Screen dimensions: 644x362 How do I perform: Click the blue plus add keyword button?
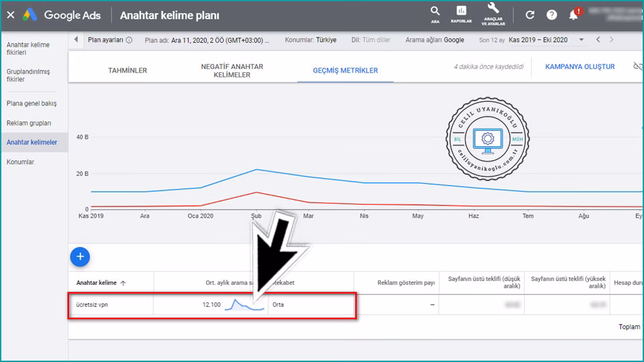click(80, 256)
